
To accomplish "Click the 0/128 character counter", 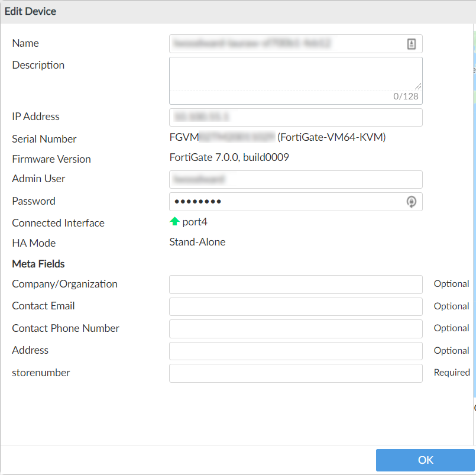I will point(406,96).
